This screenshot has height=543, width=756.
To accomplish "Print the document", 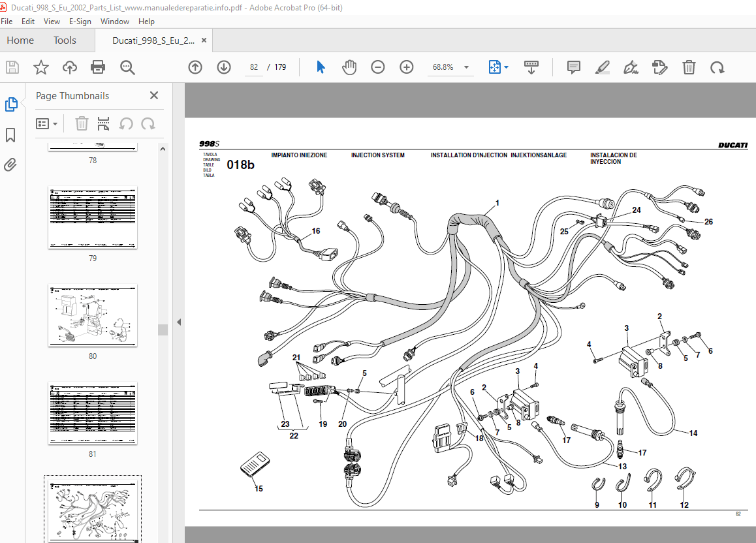I will coord(97,67).
